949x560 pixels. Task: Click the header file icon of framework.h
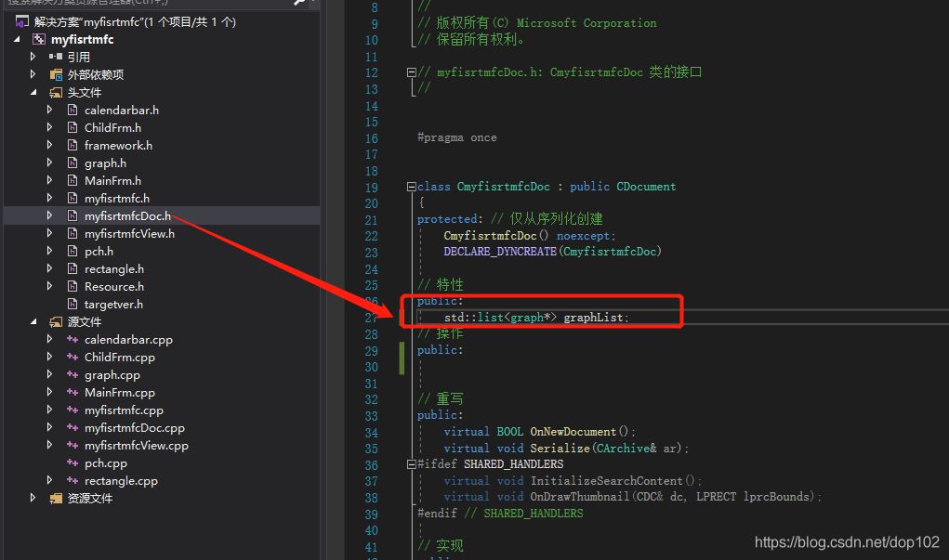point(72,145)
